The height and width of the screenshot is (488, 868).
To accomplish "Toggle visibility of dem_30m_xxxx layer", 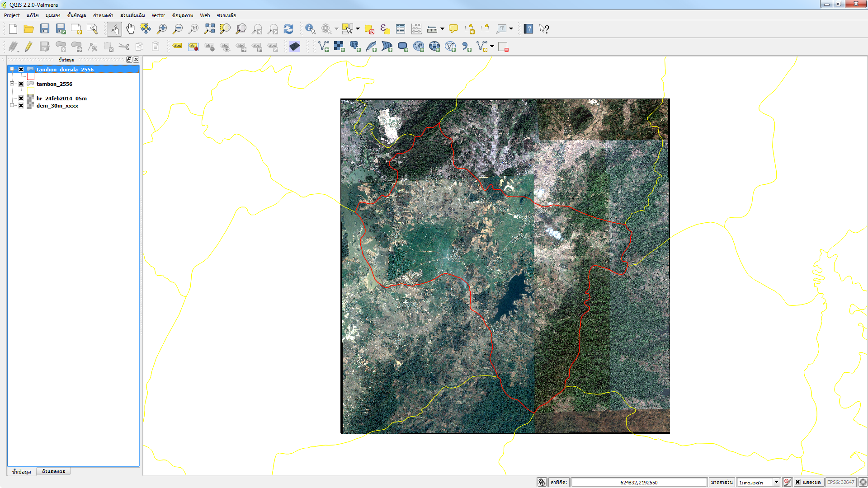I will coord(21,105).
